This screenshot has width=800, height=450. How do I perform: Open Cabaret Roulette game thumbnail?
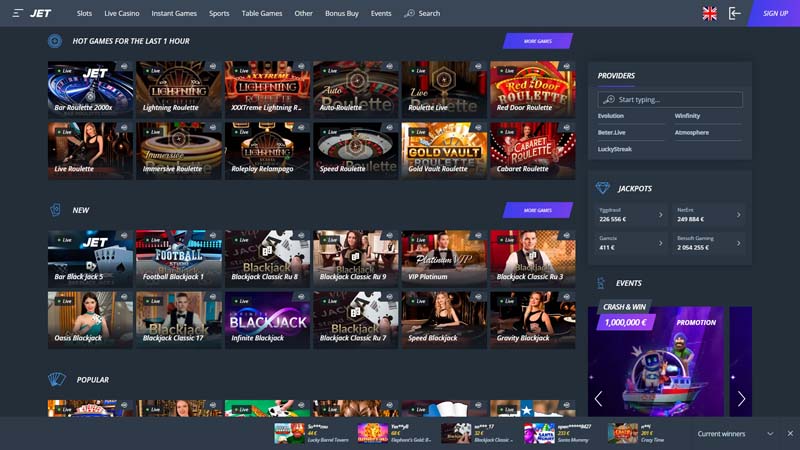tap(533, 151)
